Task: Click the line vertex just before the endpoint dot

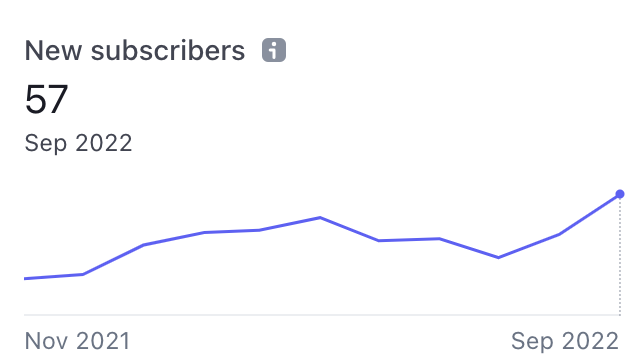Action: (559, 234)
